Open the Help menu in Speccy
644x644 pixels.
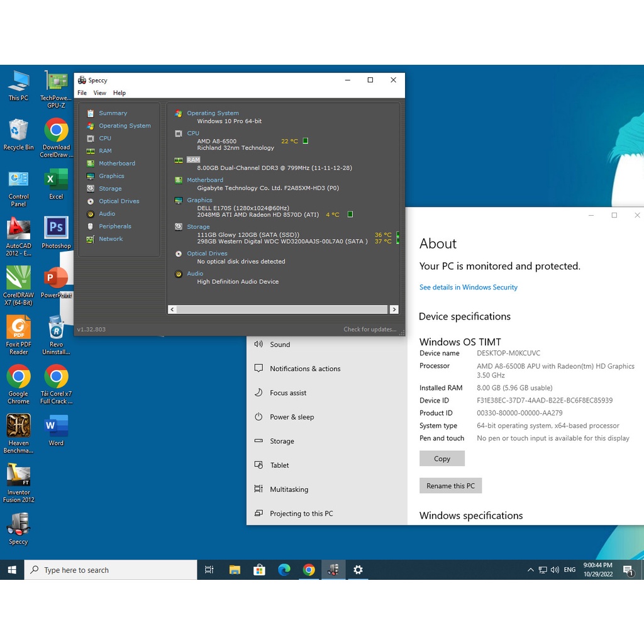[x=119, y=93]
